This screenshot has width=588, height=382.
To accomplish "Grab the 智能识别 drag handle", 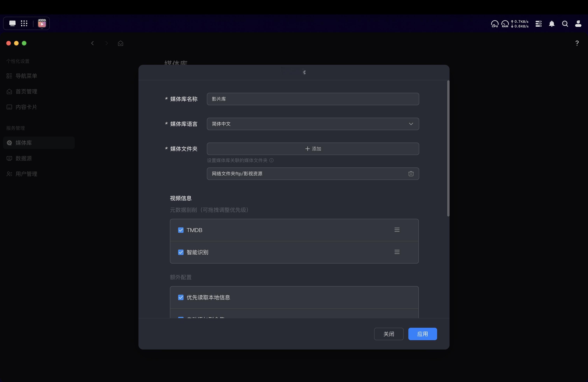I will tap(397, 252).
